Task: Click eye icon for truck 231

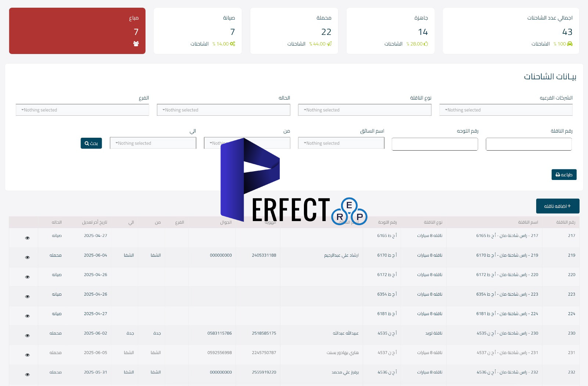Action: click(27, 355)
